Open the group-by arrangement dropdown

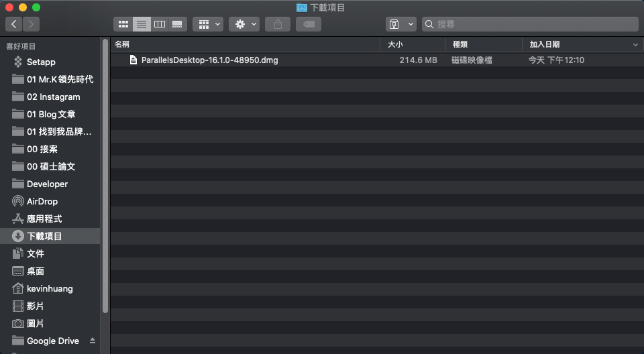tap(208, 24)
